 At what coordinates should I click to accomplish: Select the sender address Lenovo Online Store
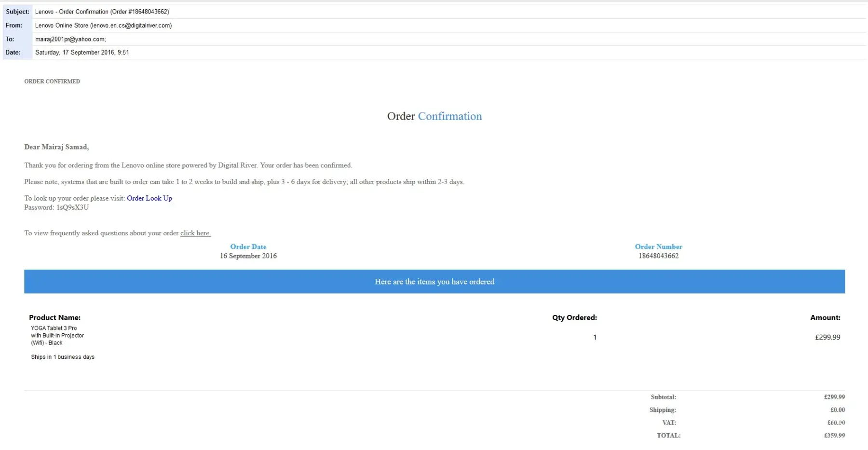[x=103, y=26]
